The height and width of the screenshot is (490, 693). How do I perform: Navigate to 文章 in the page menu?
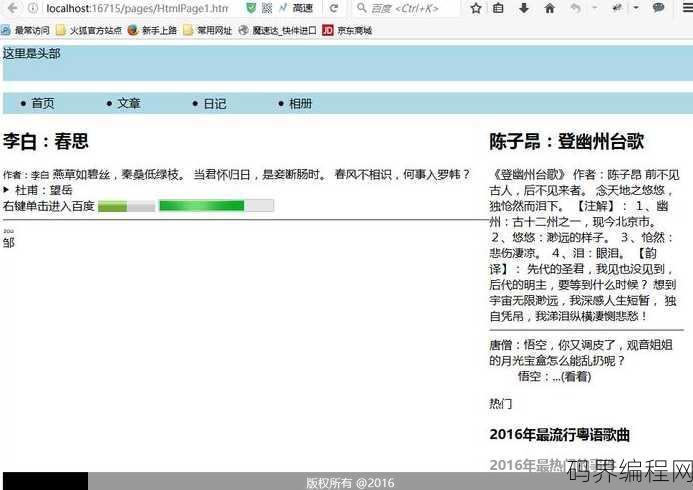click(129, 104)
